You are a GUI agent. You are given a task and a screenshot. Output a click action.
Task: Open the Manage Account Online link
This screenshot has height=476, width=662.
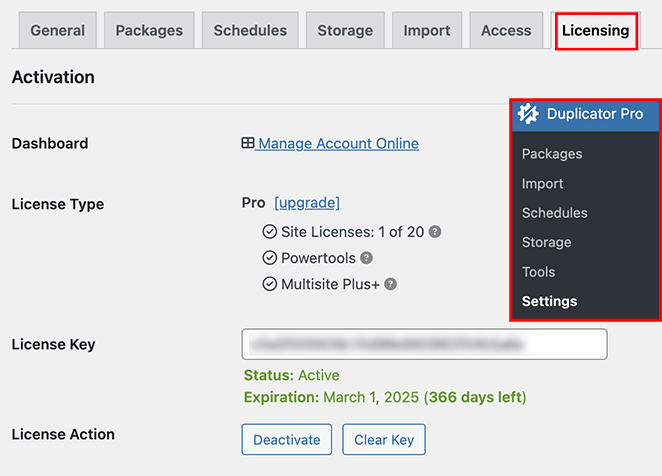tap(337, 144)
